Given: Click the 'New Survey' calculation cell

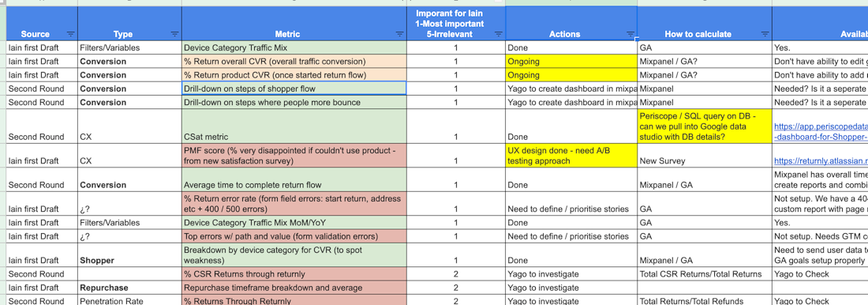Looking at the screenshot, I should pos(705,156).
